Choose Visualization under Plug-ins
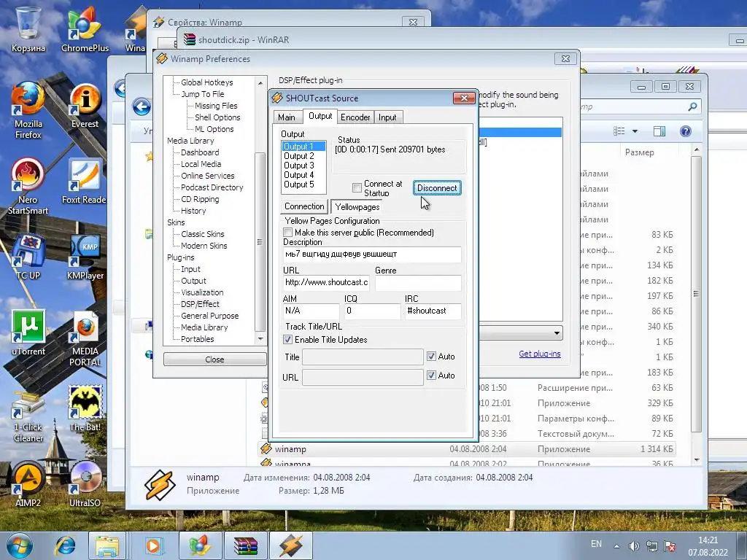 202,292
